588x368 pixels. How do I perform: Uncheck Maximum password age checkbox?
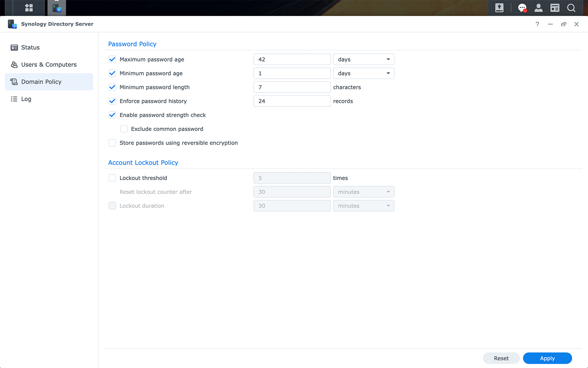pyautogui.click(x=112, y=59)
